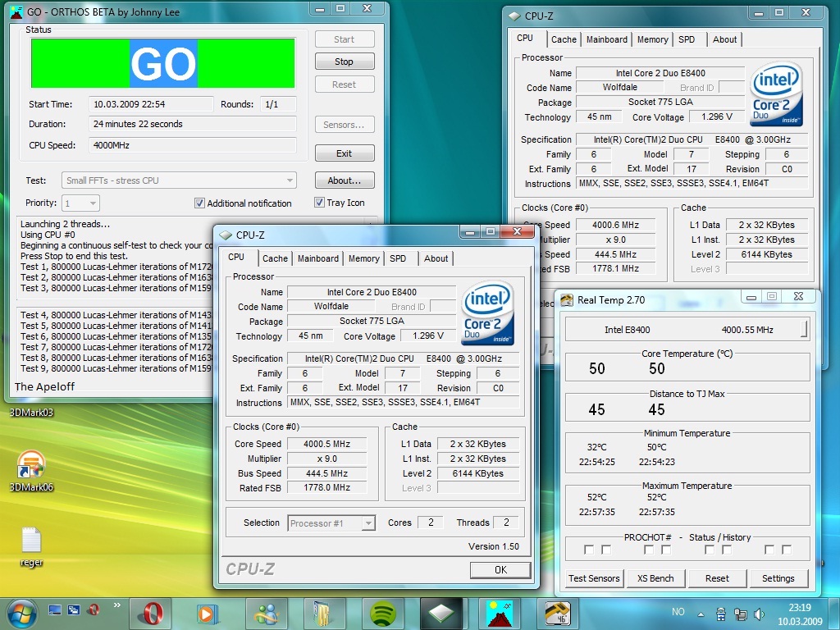The width and height of the screenshot is (840, 630).
Task: Open Windows Media Player taskbar icon
Action: (206, 614)
